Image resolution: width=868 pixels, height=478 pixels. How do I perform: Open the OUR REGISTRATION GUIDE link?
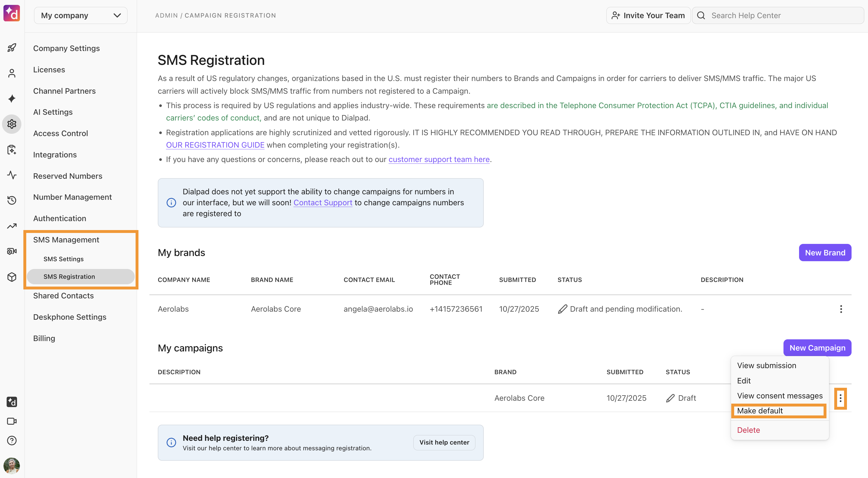[215, 145]
